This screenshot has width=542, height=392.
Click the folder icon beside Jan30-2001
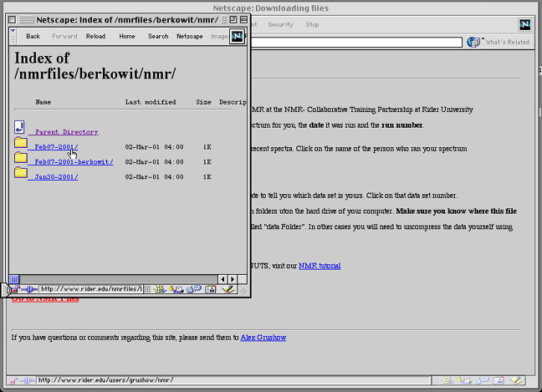tap(21, 173)
